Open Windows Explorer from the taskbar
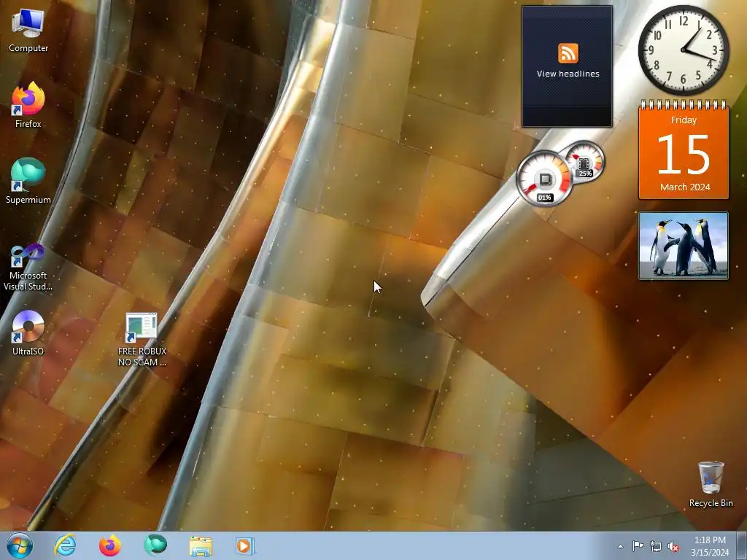The height and width of the screenshot is (560, 747). [x=201, y=545]
